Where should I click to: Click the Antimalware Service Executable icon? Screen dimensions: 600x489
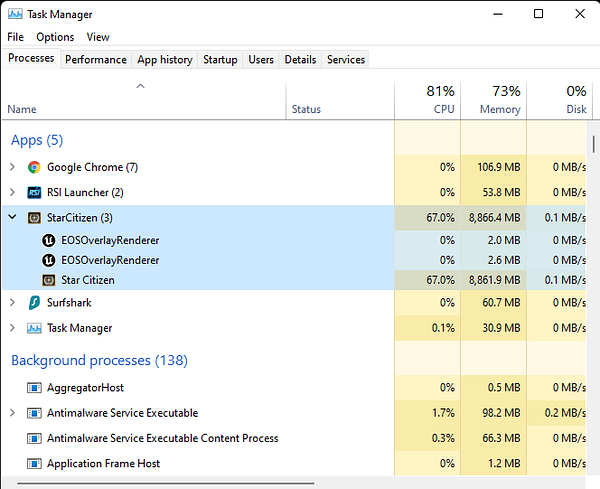click(34, 413)
